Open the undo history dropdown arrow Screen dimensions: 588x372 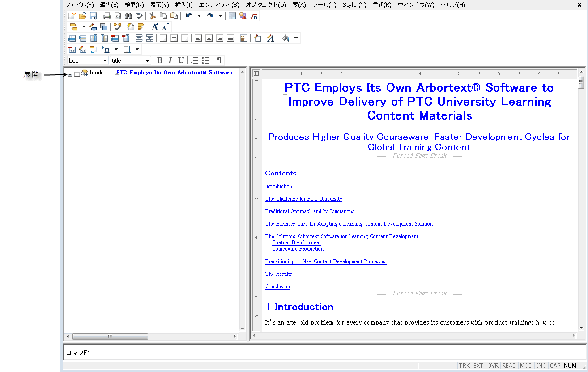click(x=199, y=16)
